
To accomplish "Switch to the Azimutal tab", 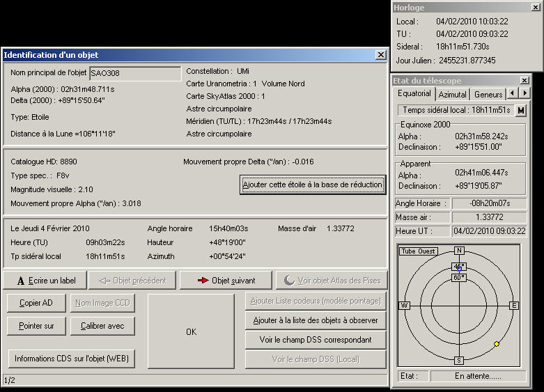I will coord(452,94).
